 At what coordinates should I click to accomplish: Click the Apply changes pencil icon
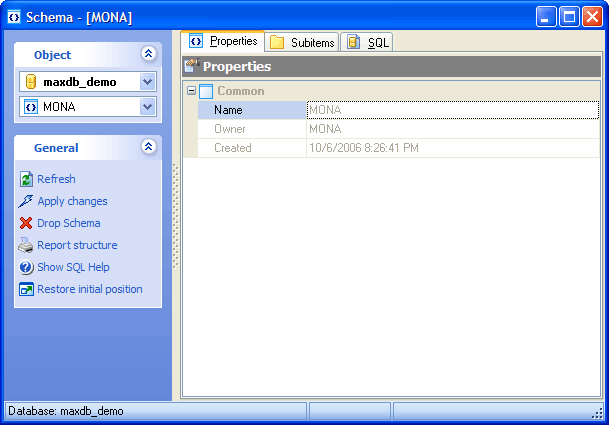pos(26,201)
